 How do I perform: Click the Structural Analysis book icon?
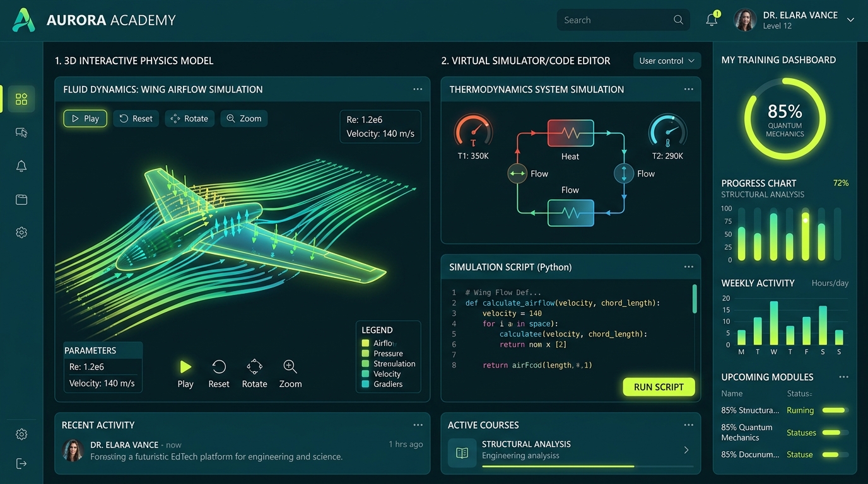462,453
